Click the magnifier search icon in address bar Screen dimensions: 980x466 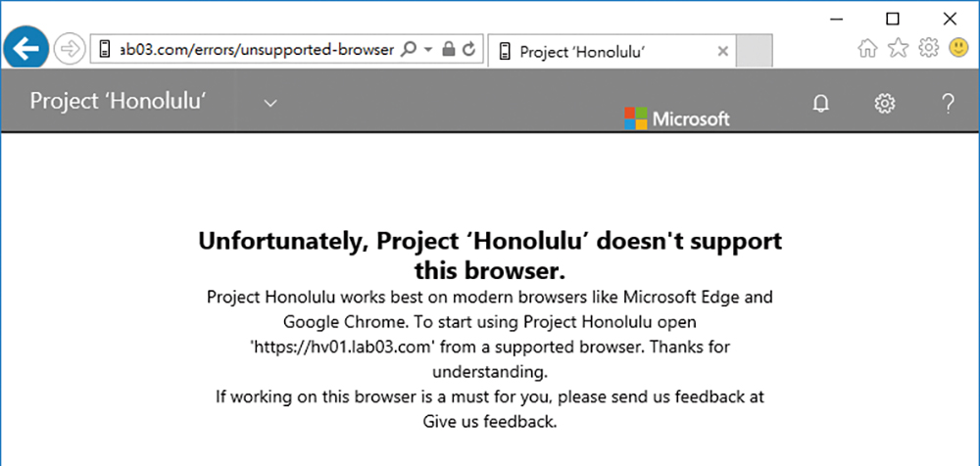[408, 49]
